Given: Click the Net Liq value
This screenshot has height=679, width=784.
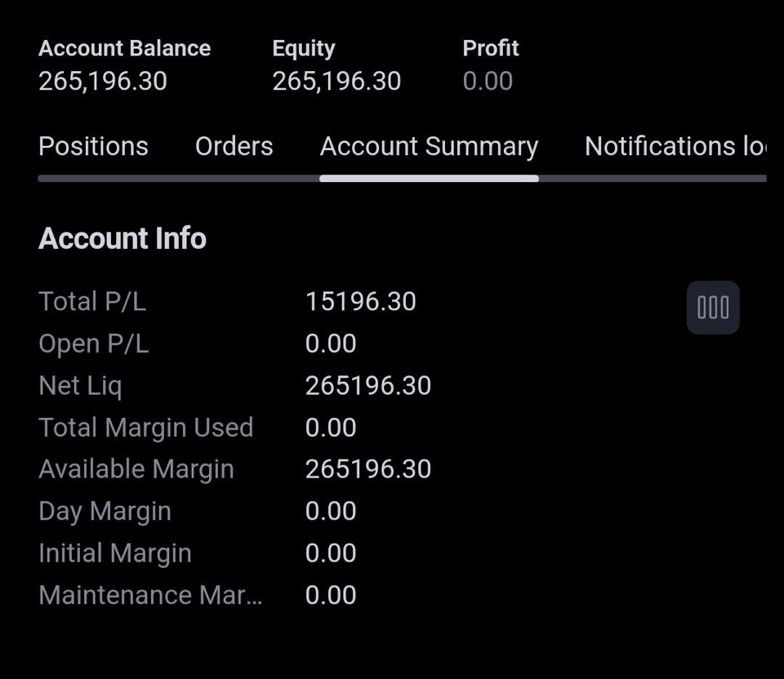Looking at the screenshot, I should click(x=368, y=386).
